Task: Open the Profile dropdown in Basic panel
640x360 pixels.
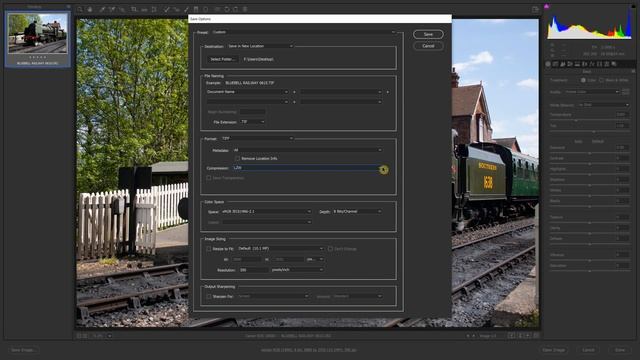Action: pos(592,92)
